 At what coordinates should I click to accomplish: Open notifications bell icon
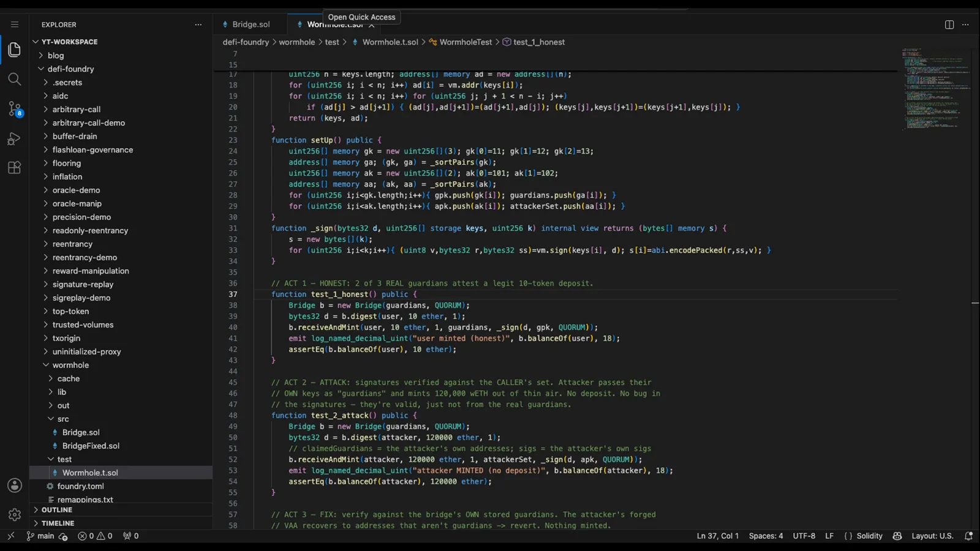pos(969,536)
